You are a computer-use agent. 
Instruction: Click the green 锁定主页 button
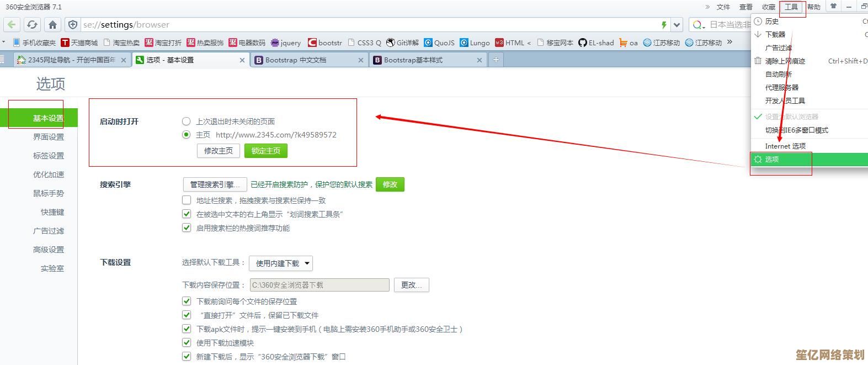pyautogui.click(x=265, y=151)
